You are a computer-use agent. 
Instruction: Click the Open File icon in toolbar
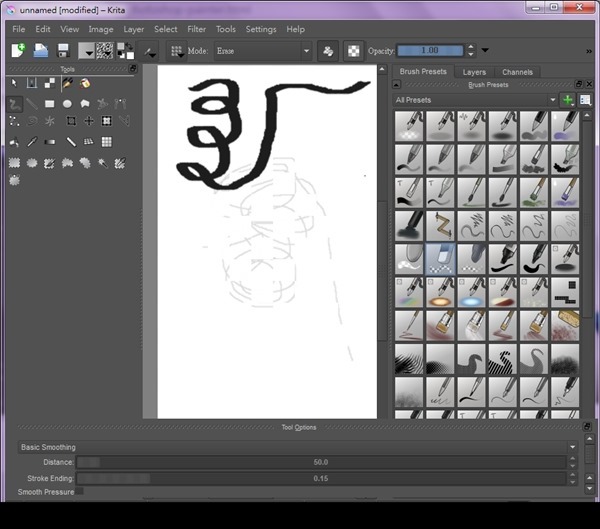[41, 51]
